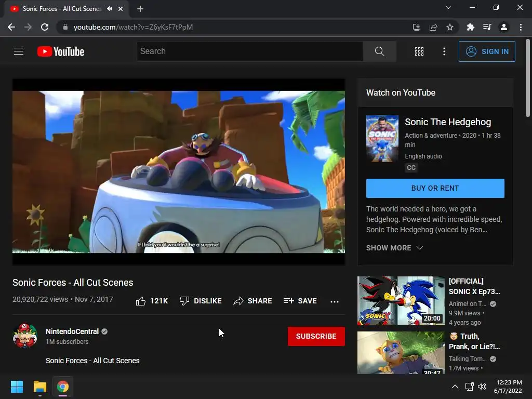Open the taskbar clock and date
532x399 pixels.
508,387
